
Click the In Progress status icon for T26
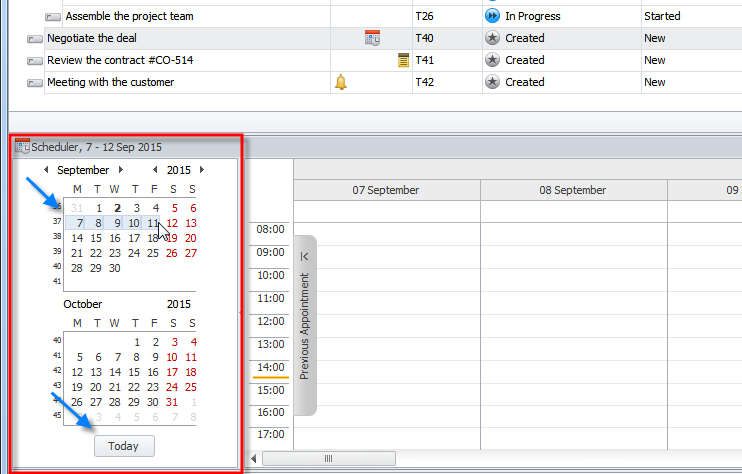[492, 16]
